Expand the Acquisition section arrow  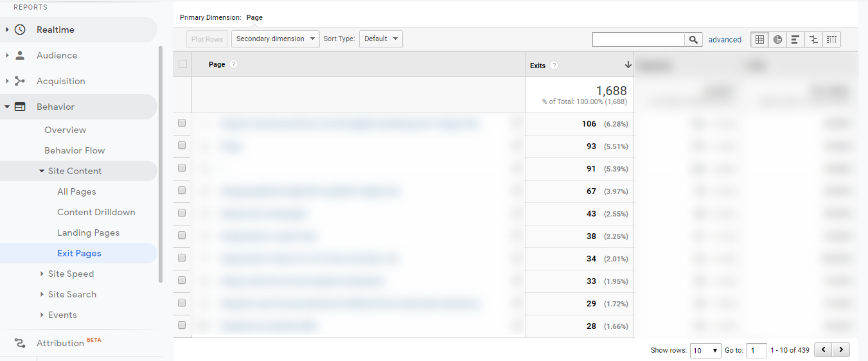pyautogui.click(x=7, y=81)
